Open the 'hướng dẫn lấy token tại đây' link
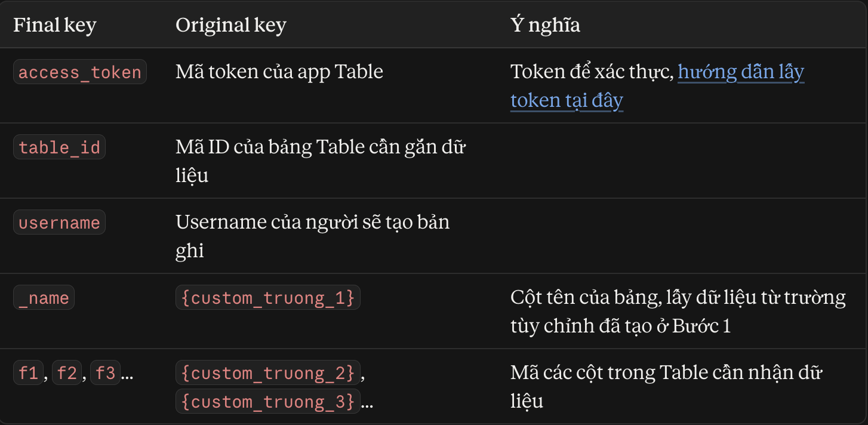Image resolution: width=868 pixels, height=425 pixels. click(741, 72)
